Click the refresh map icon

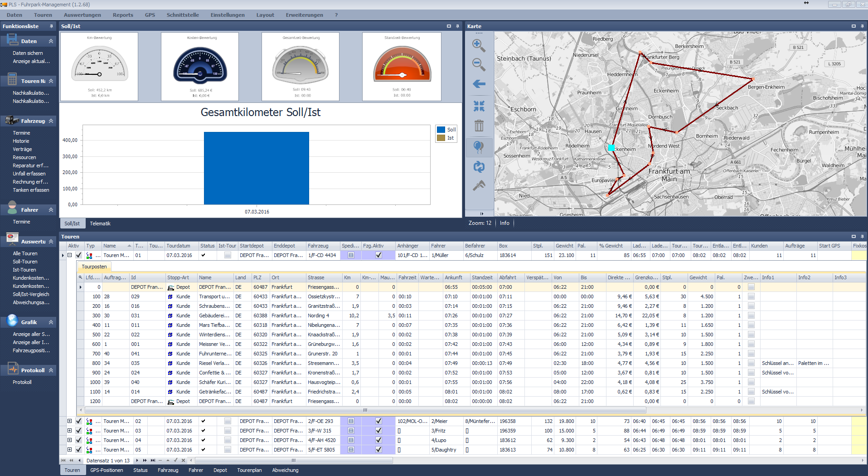pyautogui.click(x=479, y=167)
